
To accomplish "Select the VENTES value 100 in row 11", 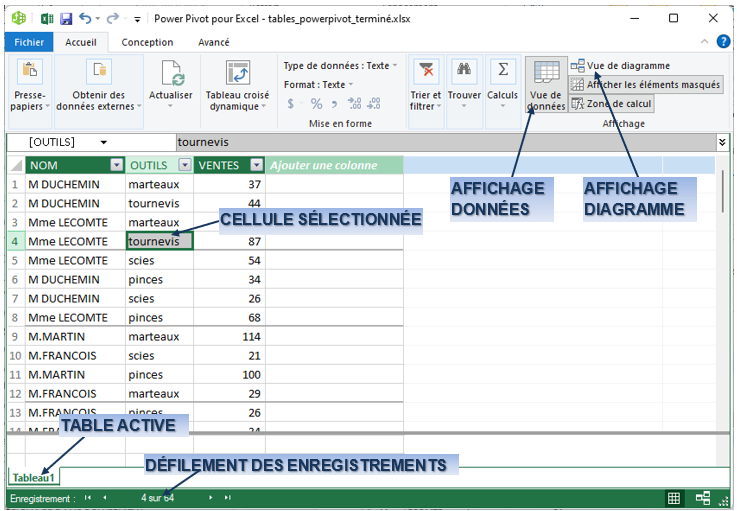I will [x=229, y=375].
